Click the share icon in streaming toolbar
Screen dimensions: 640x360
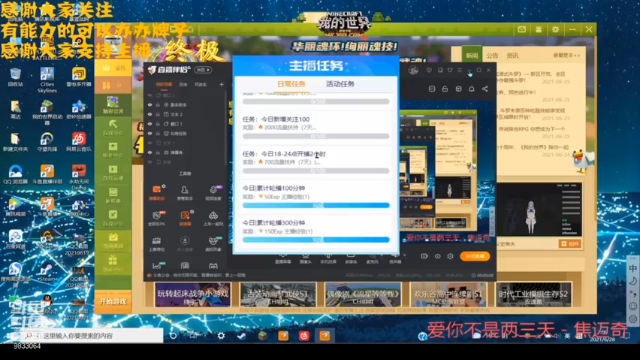(x=485, y=89)
